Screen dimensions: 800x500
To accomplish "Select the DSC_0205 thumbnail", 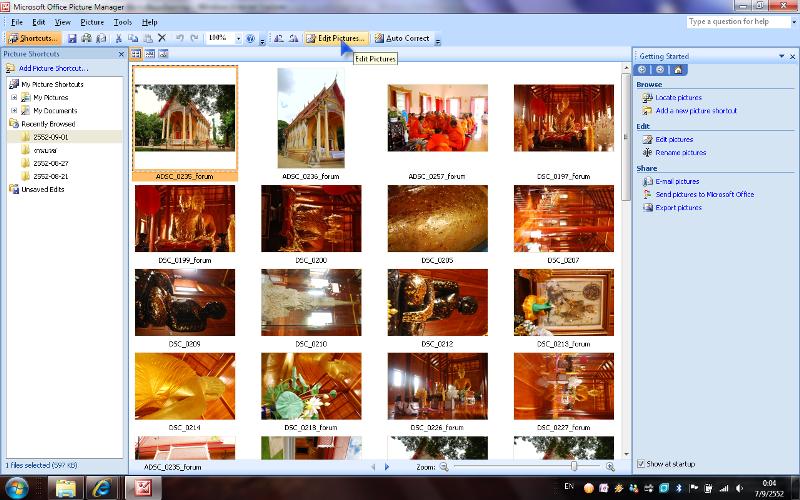I will (x=437, y=218).
